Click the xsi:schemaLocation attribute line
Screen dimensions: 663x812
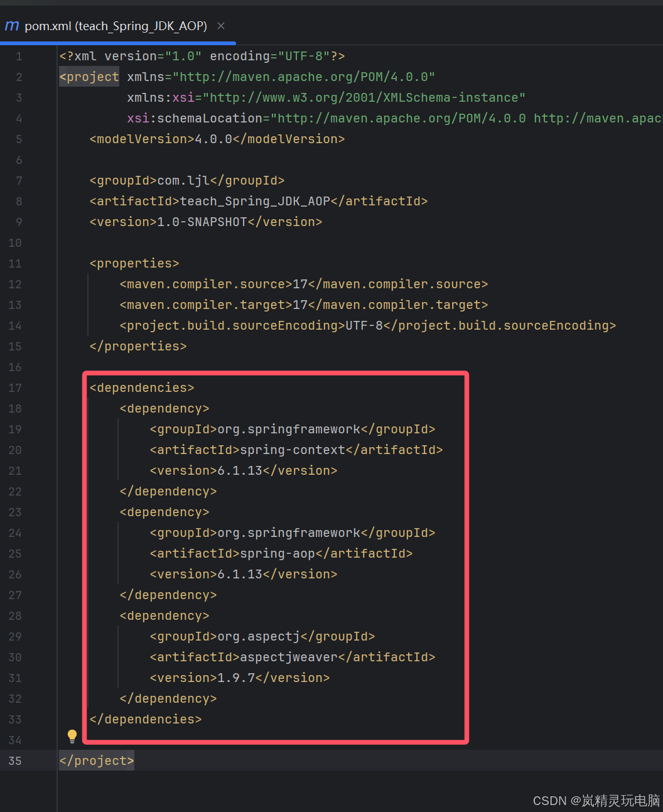tap(394, 118)
